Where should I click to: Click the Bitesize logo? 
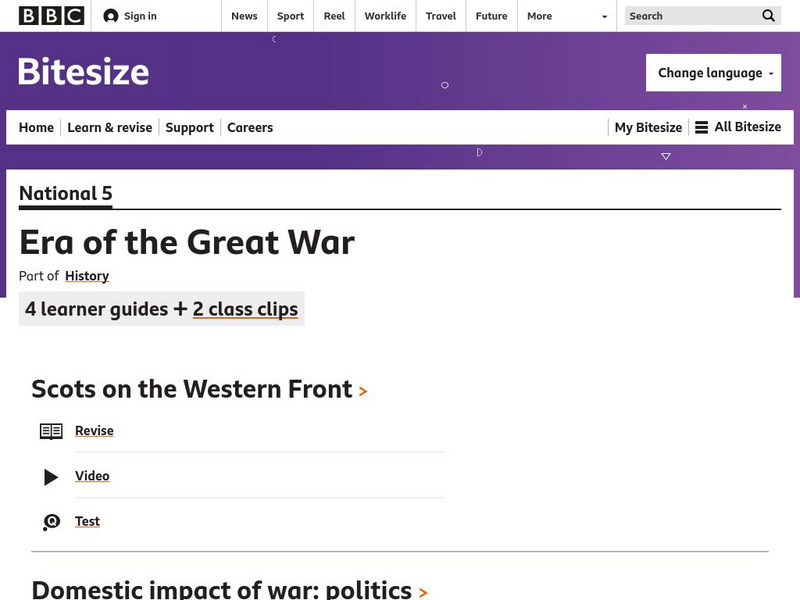pos(84,72)
